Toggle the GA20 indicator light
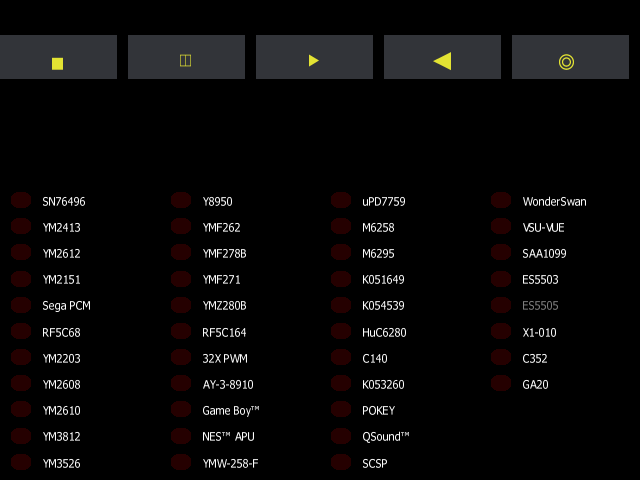 (501, 383)
